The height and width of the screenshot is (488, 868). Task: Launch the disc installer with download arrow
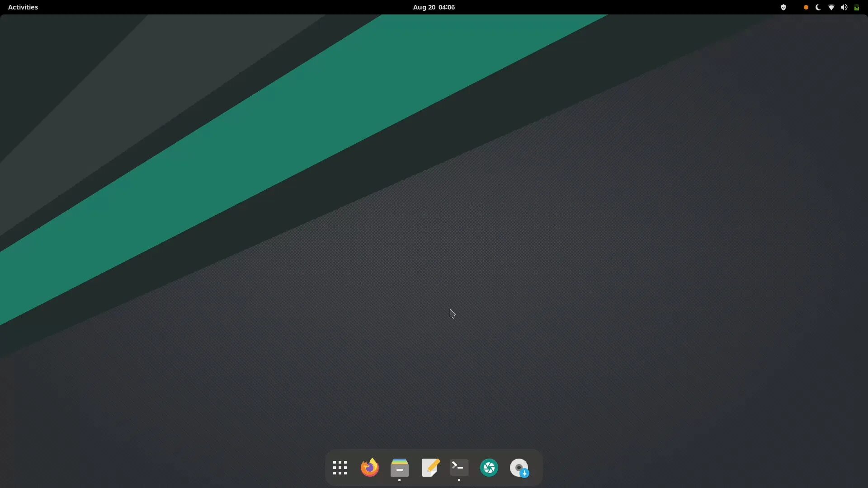tap(519, 468)
